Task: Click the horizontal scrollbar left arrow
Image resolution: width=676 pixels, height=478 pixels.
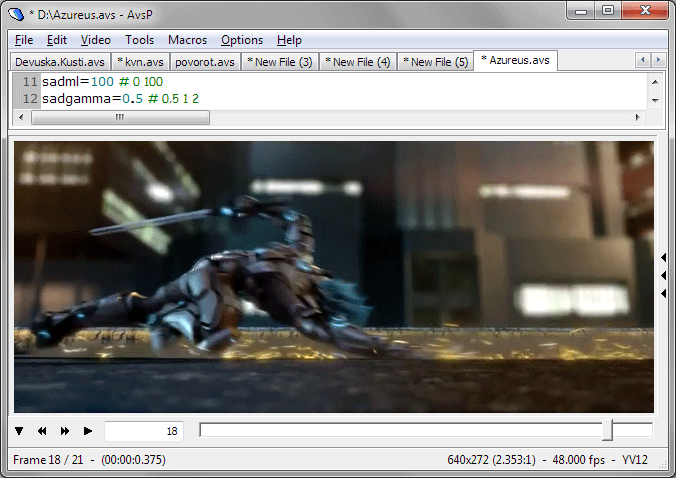Action: (x=22, y=117)
